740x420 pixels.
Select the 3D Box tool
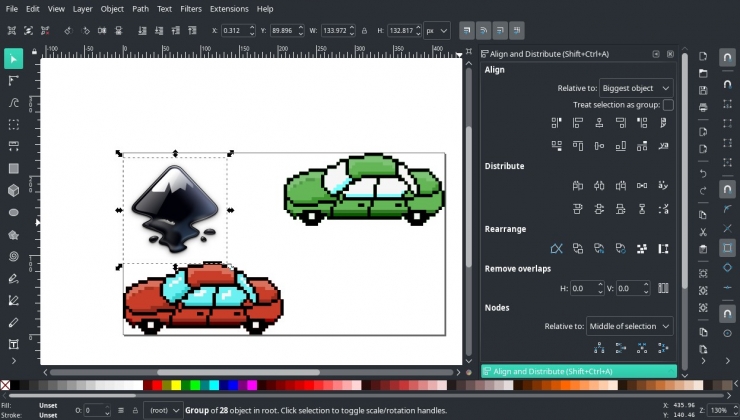13,190
